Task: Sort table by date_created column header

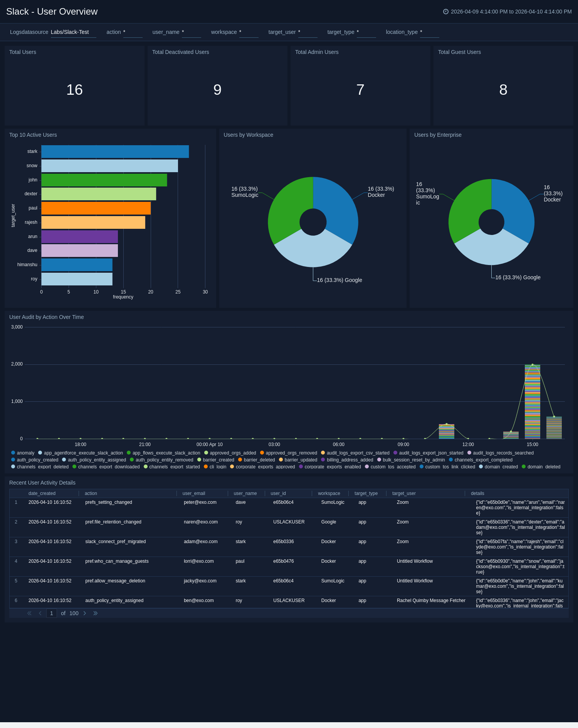Action: [x=42, y=493]
